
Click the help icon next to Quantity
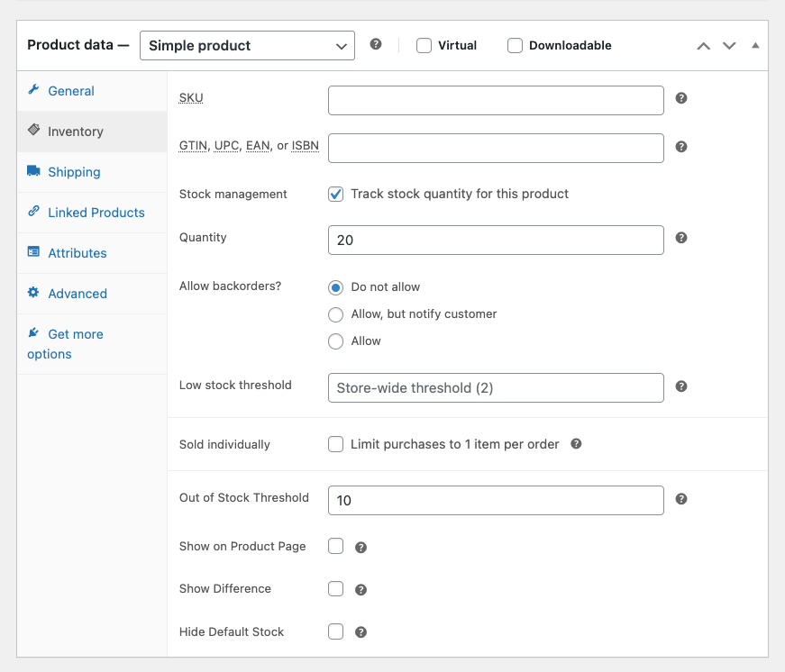(681, 238)
